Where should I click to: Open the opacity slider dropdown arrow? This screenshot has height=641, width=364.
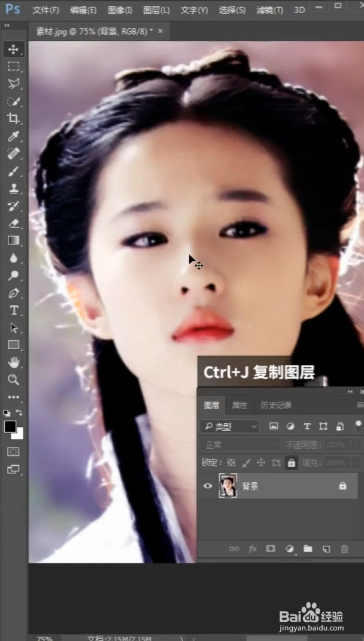356,445
